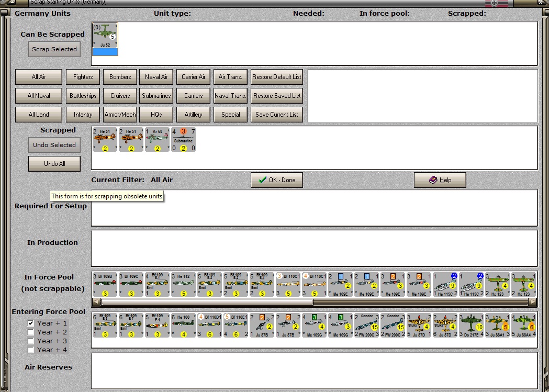Click the Bf 110C1 unit marked 4
549x392 pixels.
314,285
